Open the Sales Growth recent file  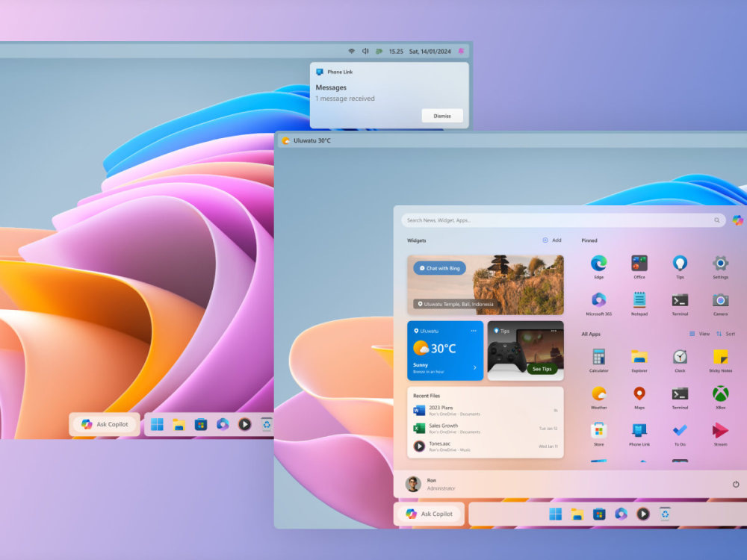click(486, 429)
